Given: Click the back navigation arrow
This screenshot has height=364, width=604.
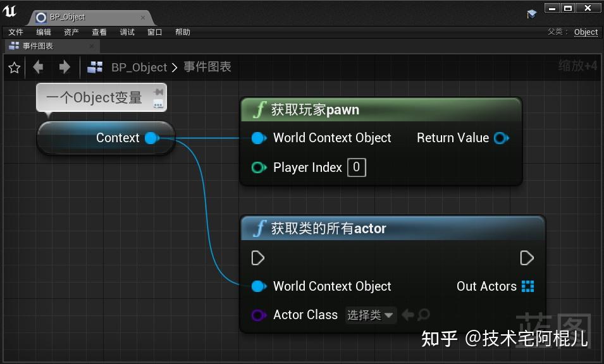Looking at the screenshot, I should 38,67.
